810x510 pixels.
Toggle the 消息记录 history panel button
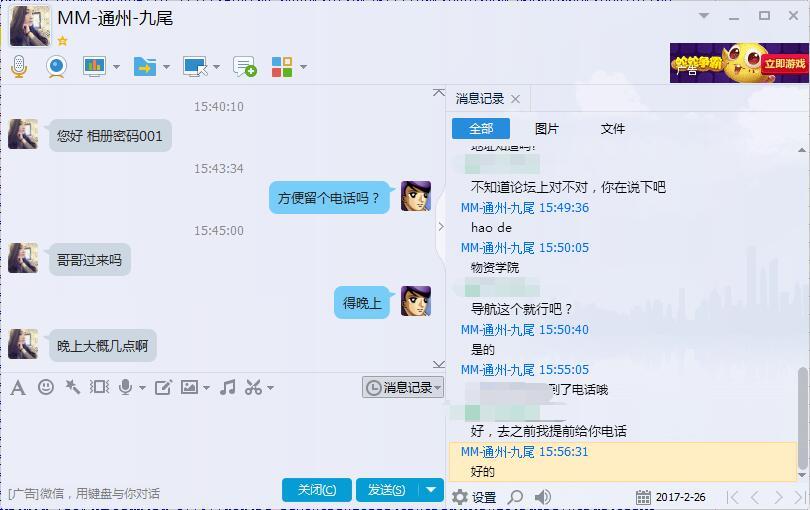tap(403, 388)
